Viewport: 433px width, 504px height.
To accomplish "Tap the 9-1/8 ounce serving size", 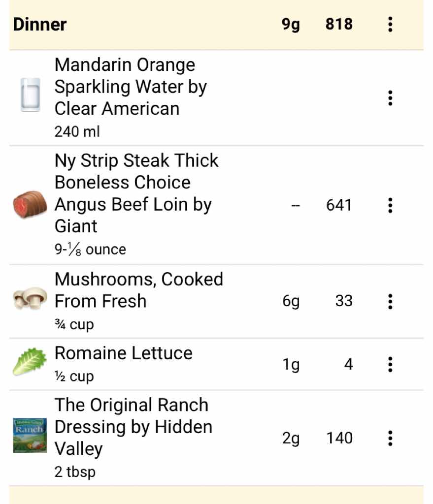I will [90, 250].
